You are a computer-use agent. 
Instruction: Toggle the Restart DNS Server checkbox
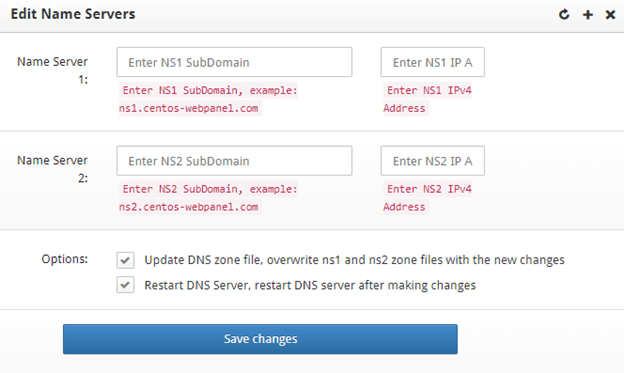pyautogui.click(x=125, y=285)
